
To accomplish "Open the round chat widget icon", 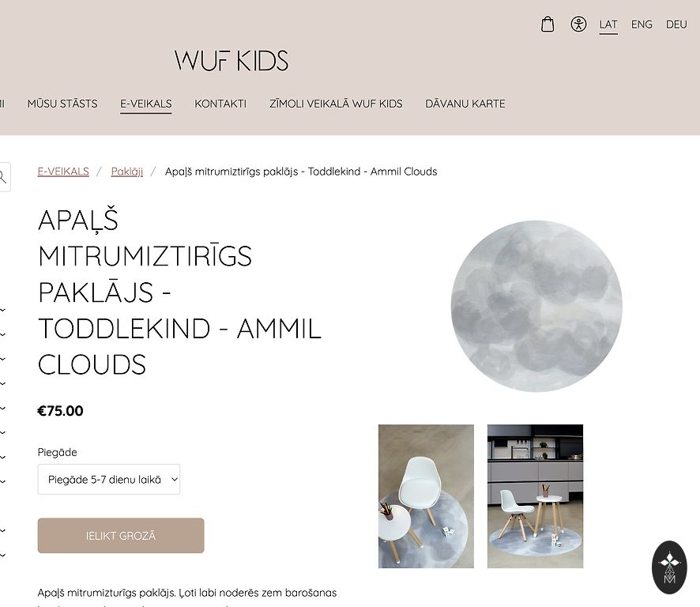I will (x=669, y=567).
